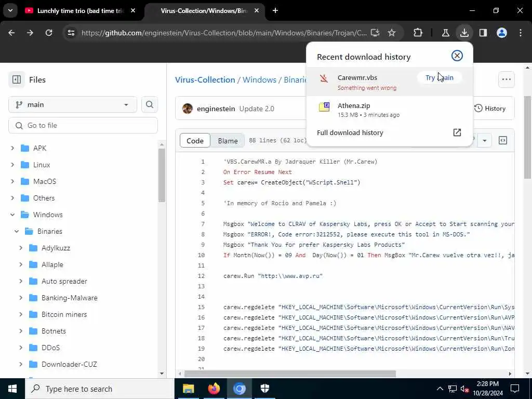This screenshot has height=399, width=532.
Task: Open the Update 2.0 commit message
Action: tap(257, 109)
